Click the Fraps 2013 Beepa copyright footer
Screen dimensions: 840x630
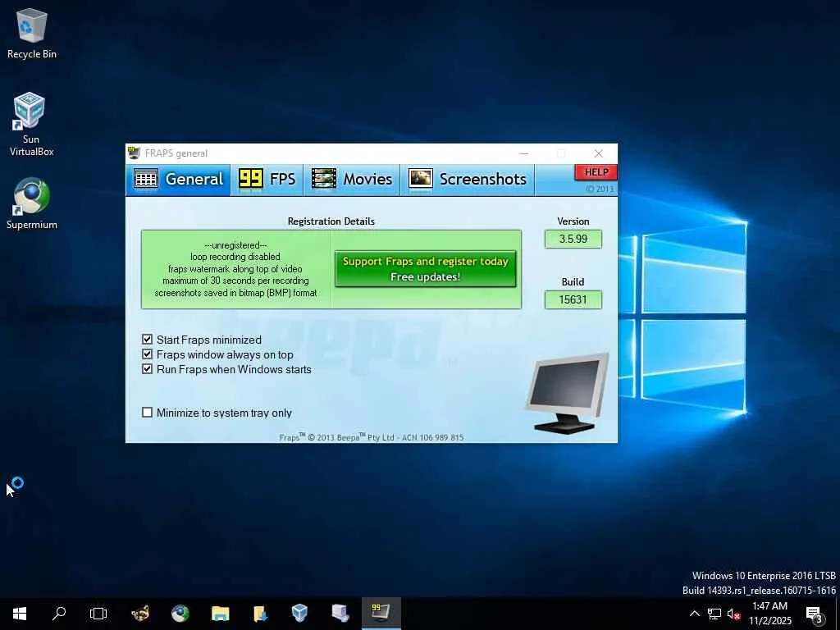(372, 437)
